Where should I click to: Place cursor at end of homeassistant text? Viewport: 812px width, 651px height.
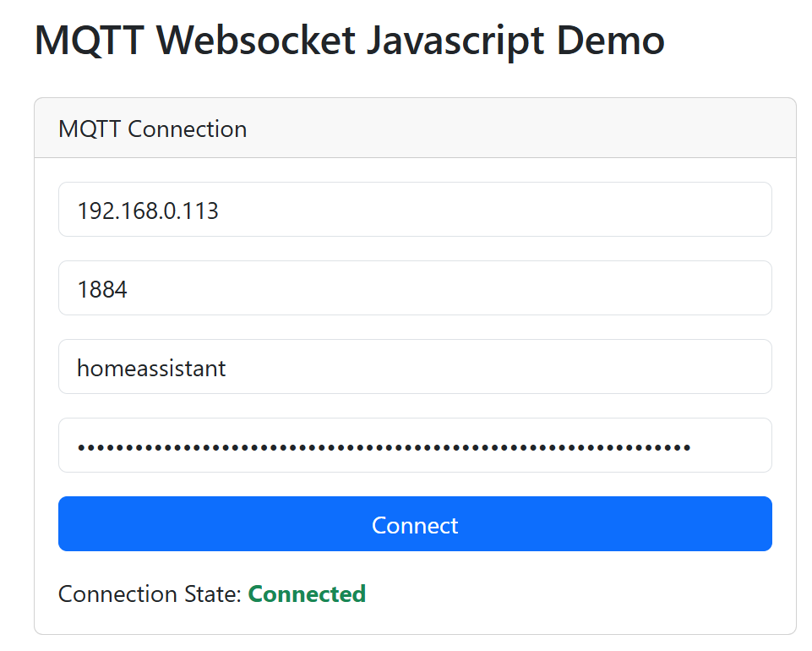[227, 367]
